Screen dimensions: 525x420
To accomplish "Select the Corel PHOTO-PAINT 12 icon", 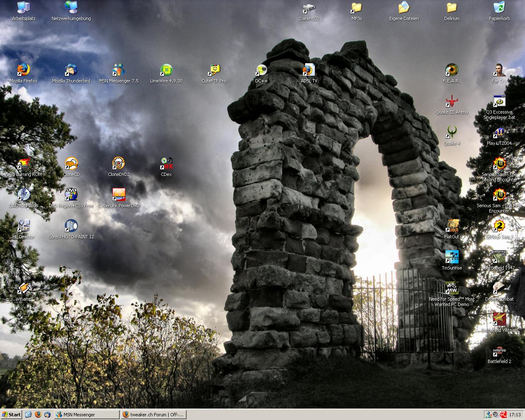I will 71,226.
